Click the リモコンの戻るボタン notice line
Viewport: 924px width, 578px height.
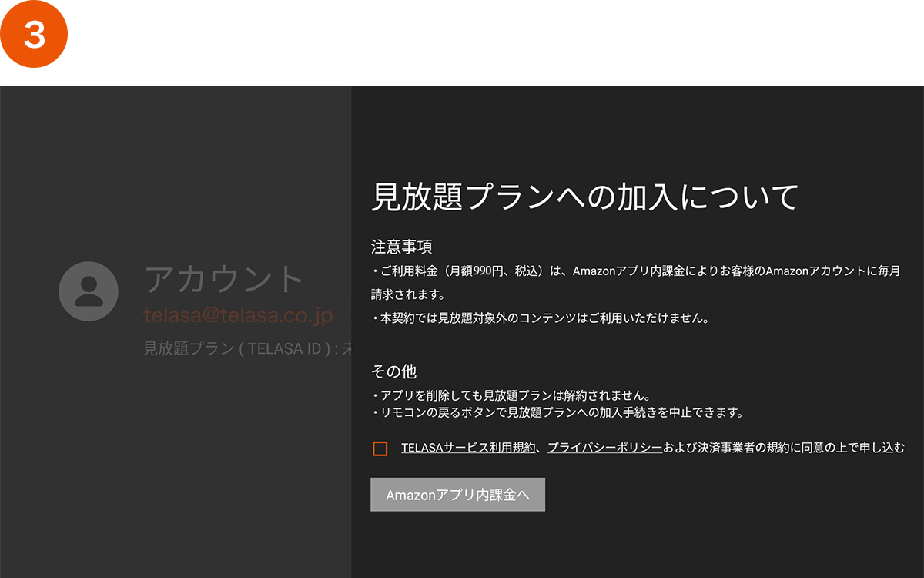[x=557, y=412]
